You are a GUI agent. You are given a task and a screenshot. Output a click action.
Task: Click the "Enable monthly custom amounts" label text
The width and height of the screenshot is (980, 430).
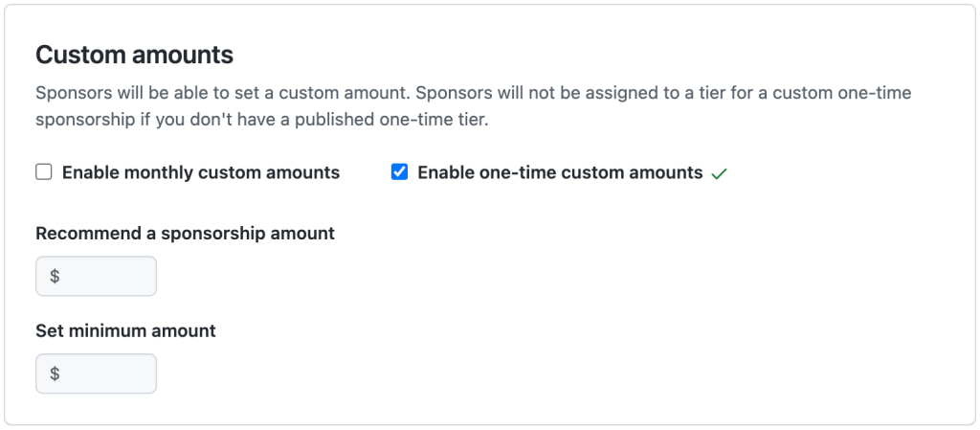(x=201, y=173)
